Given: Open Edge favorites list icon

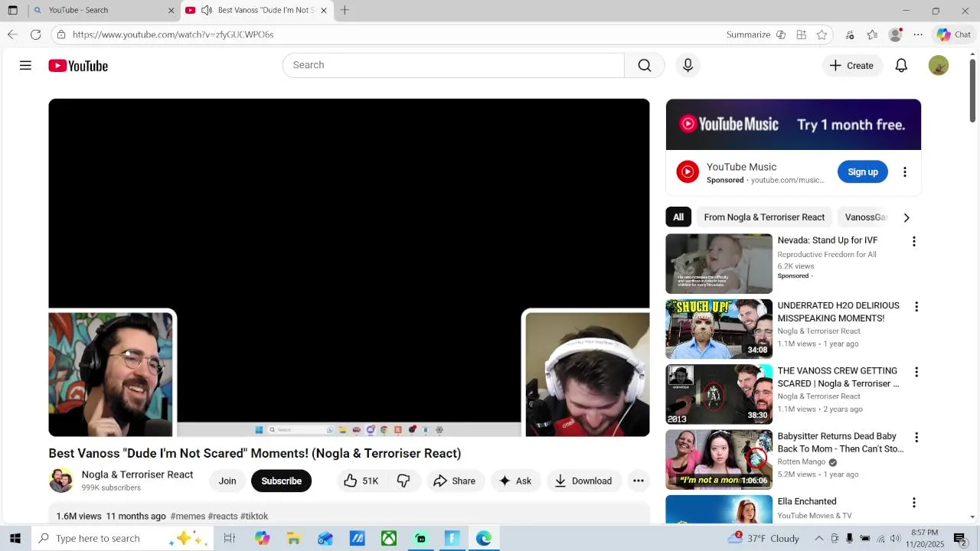Looking at the screenshot, I should click(872, 34).
